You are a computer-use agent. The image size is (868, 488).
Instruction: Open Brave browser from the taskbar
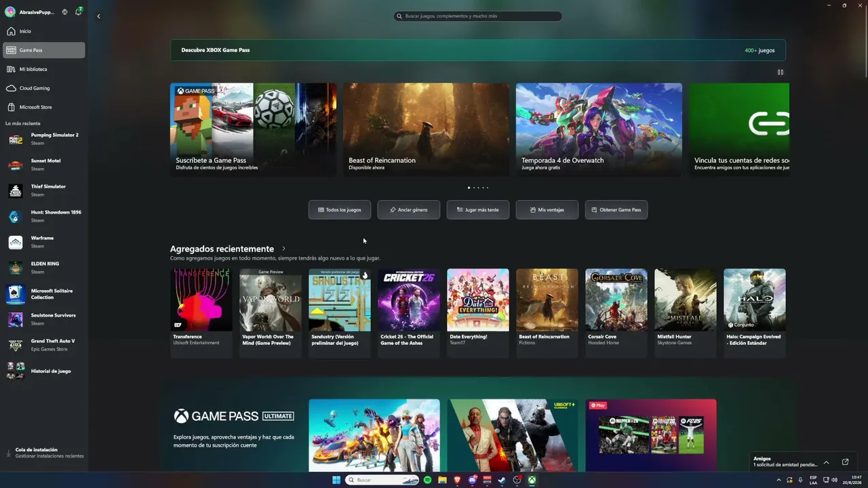457,480
